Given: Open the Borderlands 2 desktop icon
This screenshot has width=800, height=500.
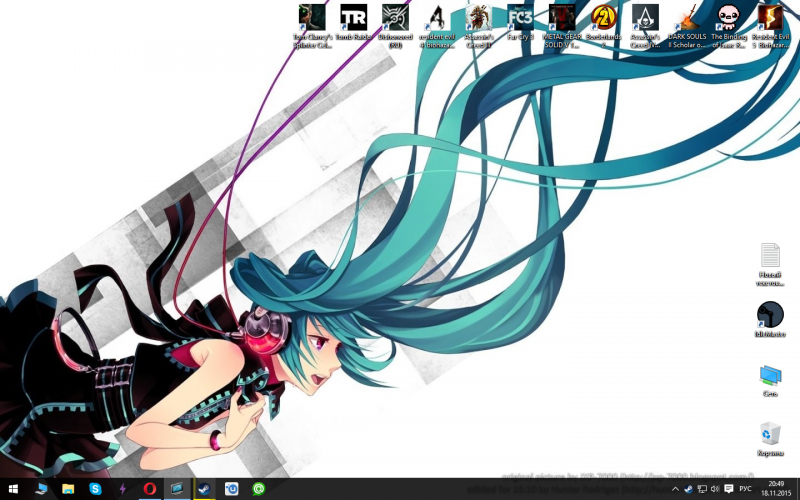Looking at the screenshot, I should click(604, 26).
